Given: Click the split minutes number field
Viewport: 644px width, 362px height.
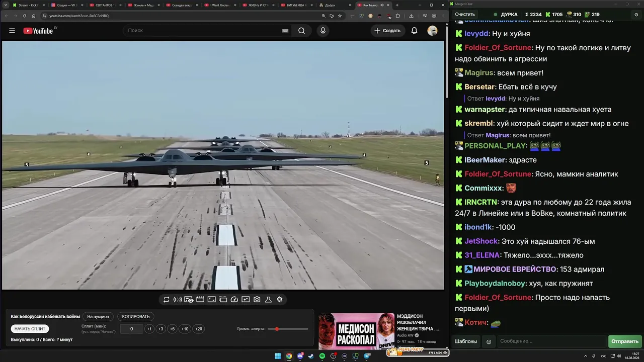Looking at the screenshot, I should (132, 329).
